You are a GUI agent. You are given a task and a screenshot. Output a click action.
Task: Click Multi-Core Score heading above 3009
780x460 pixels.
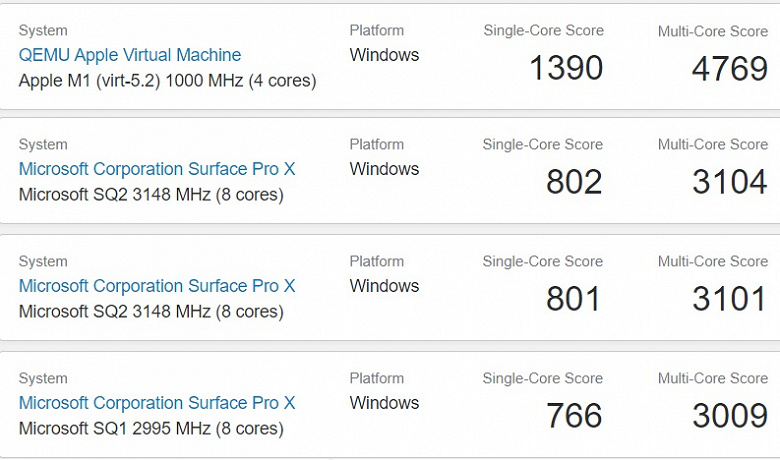tap(713, 379)
